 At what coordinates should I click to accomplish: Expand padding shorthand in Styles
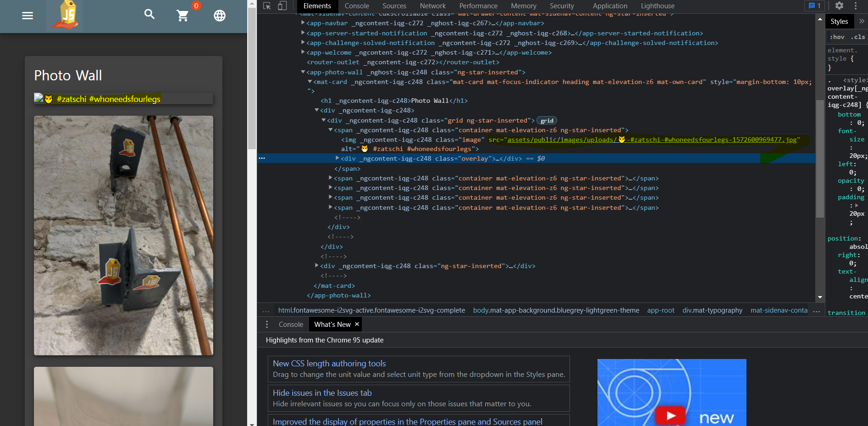[857, 205]
